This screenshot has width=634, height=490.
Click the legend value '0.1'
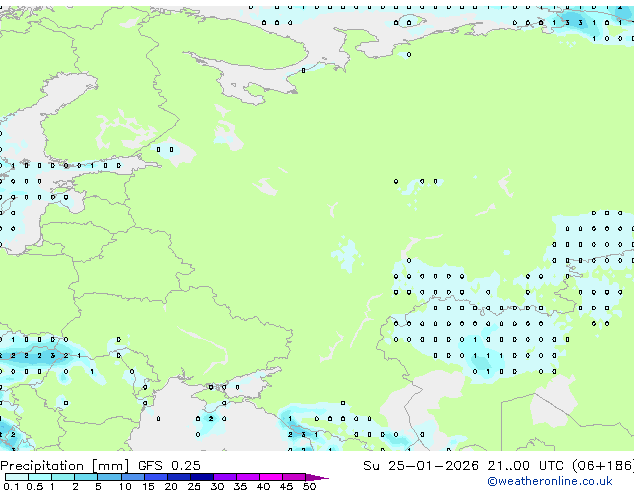click(11, 486)
